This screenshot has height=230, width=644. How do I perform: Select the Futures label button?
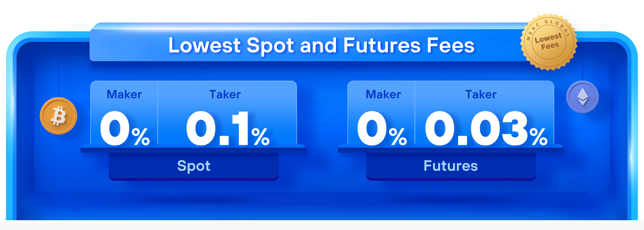point(451,166)
